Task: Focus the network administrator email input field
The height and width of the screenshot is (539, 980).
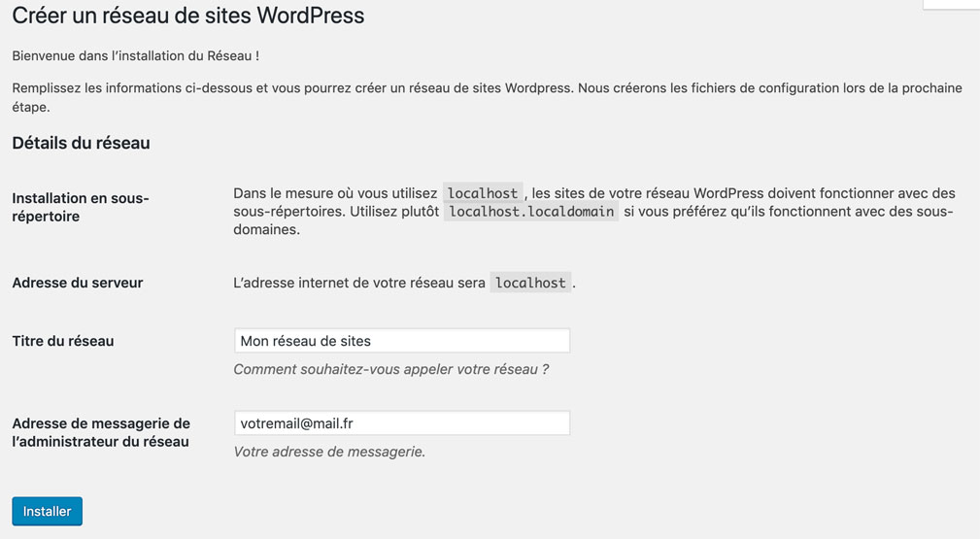Action: [402, 423]
